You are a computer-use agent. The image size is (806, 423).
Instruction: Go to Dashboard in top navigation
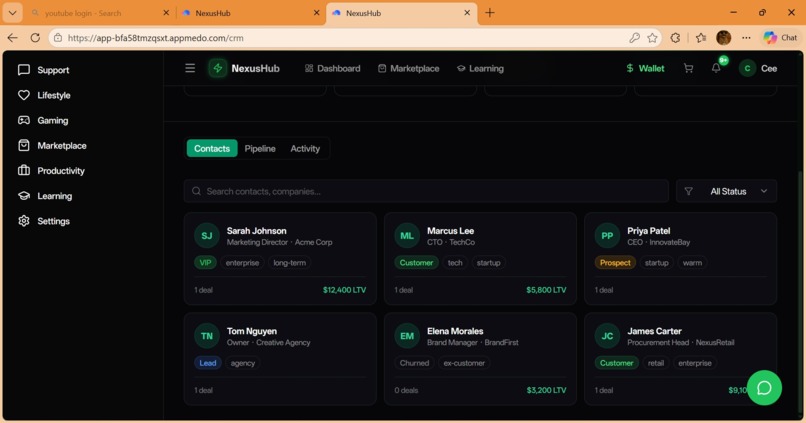coord(333,68)
